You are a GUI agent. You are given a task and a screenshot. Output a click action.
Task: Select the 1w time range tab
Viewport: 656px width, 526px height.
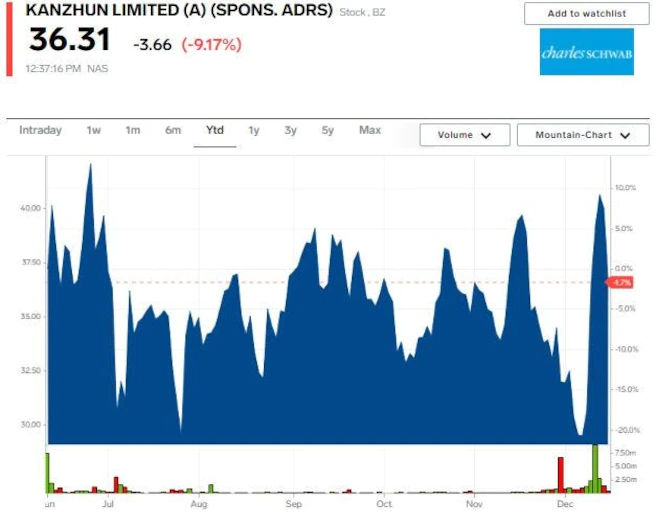(x=94, y=130)
